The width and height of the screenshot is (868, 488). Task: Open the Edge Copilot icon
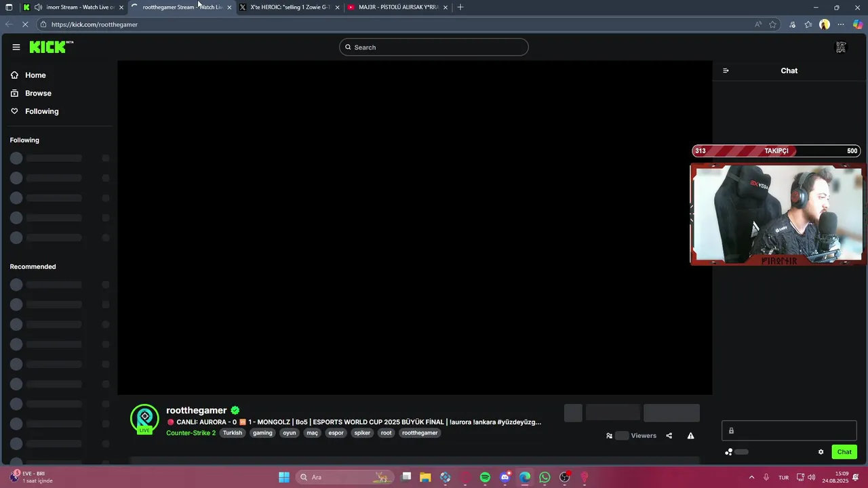pos(858,24)
